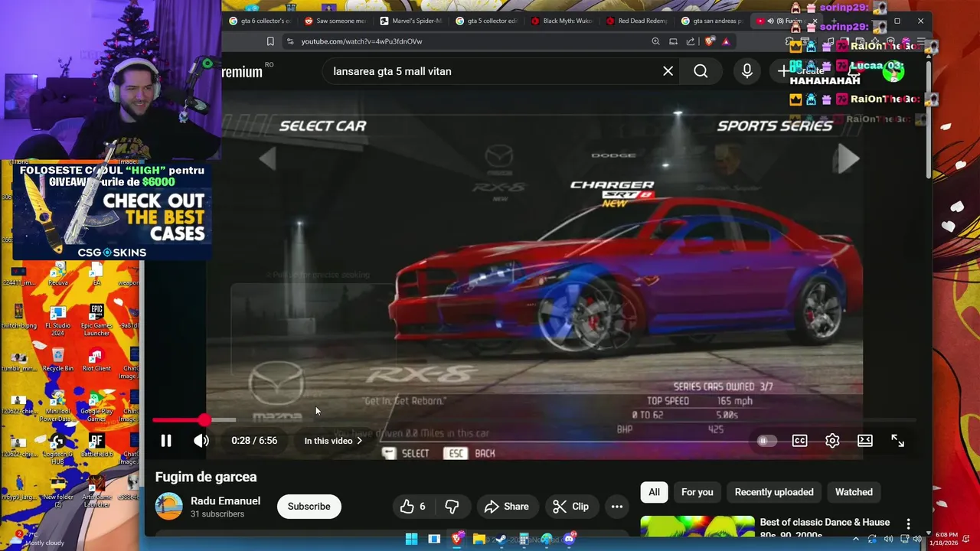Switch to Red Dead Redemption tab
Viewport: 980px width, 551px height.
(636, 21)
